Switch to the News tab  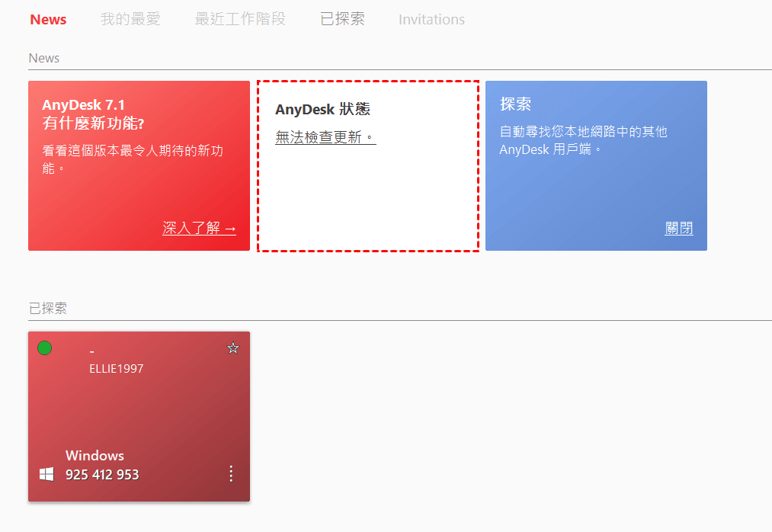[48, 20]
